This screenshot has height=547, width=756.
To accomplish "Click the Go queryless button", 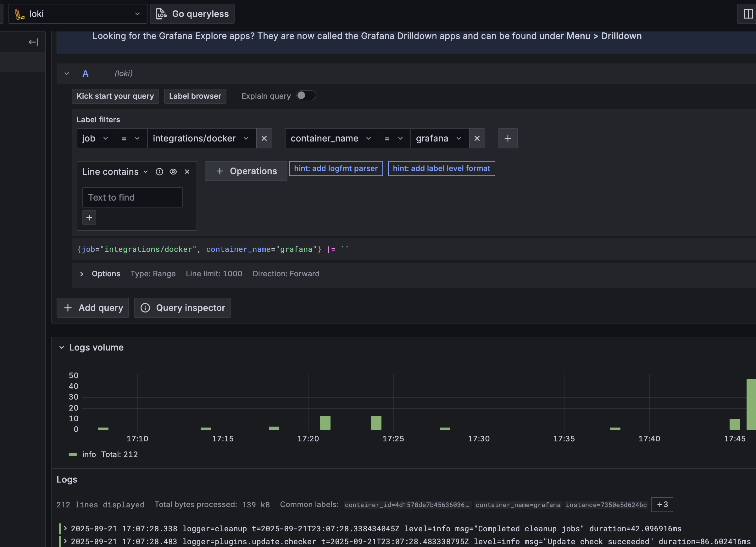I will 192,14.
